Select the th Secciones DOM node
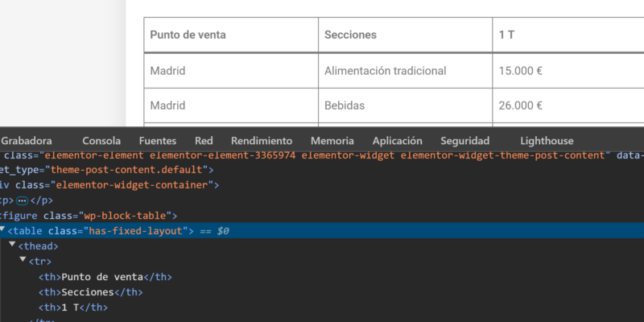The image size is (644, 322). (x=90, y=292)
